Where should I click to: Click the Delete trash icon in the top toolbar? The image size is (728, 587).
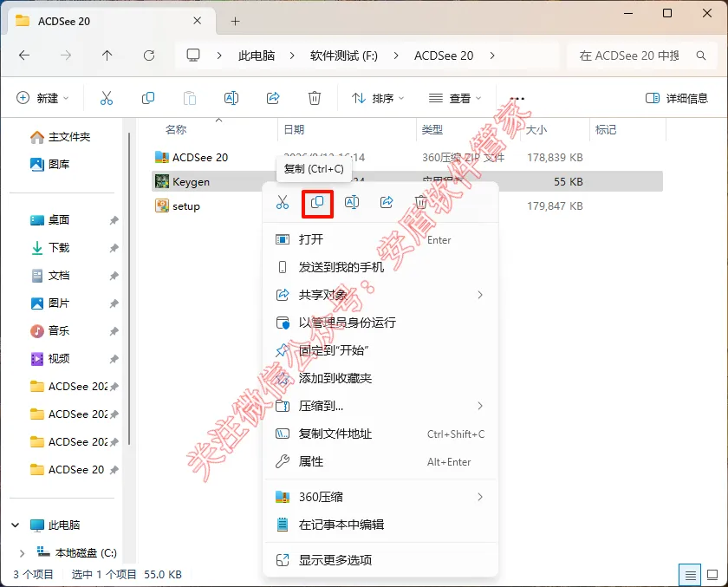[x=315, y=98]
